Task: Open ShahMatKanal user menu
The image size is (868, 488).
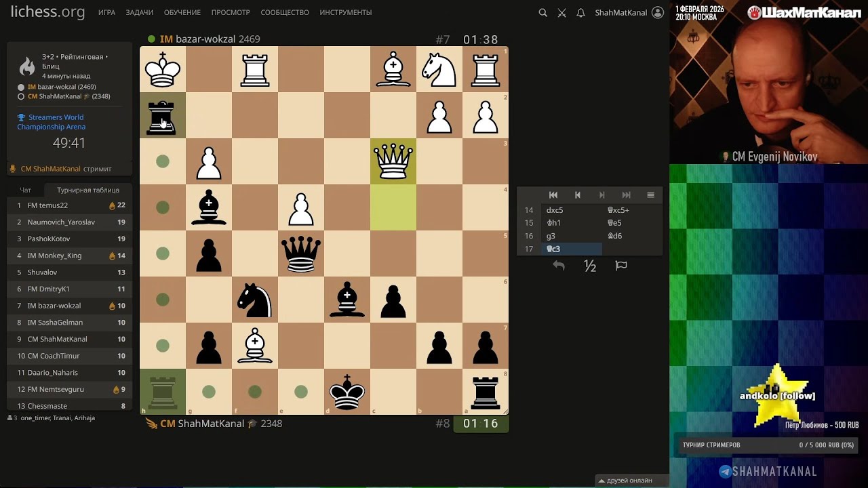Action: click(629, 12)
